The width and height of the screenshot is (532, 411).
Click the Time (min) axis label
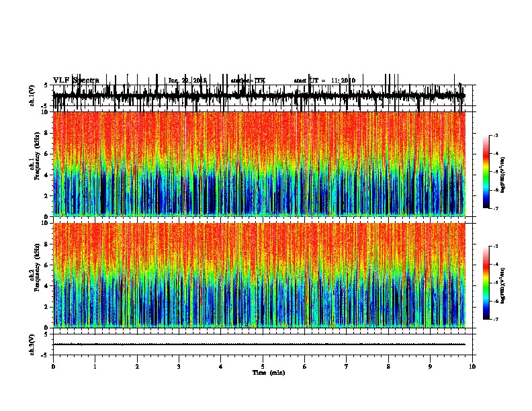269,373
